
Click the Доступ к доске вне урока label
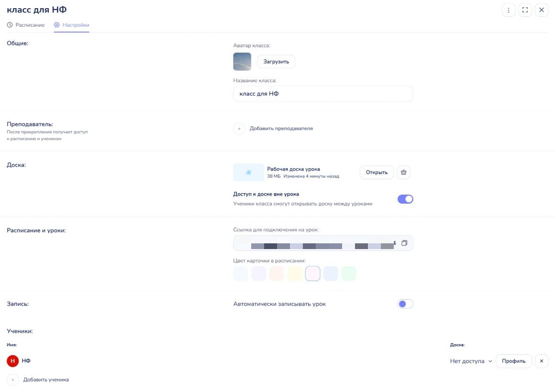(x=266, y=194)
